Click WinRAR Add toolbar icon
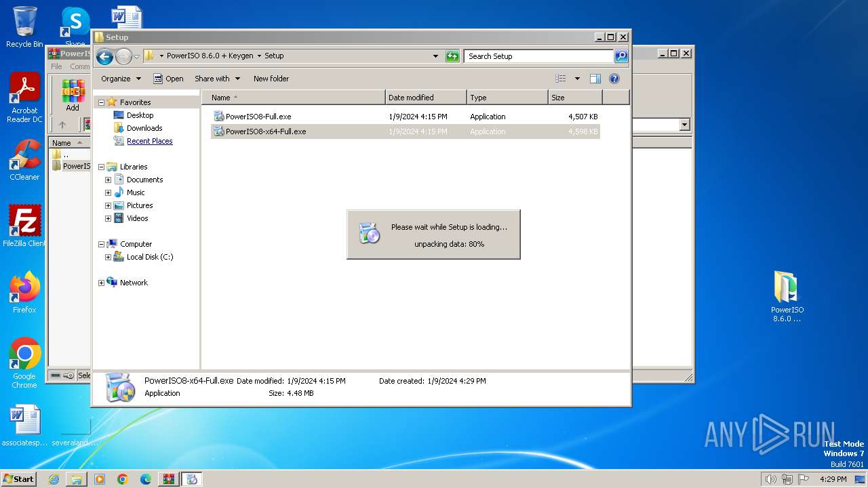This screenshot has width=868, height=488. point(73,96)
